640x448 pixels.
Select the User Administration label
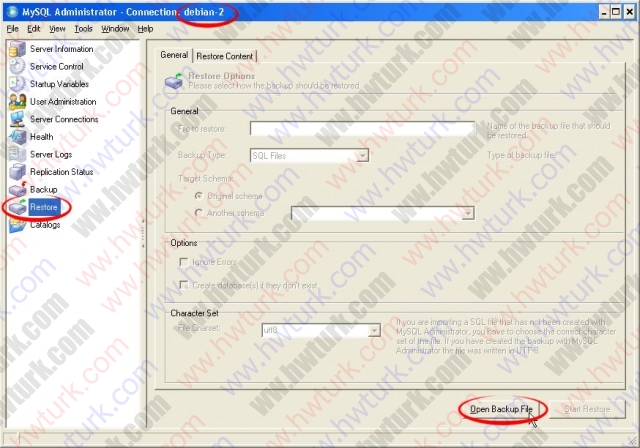tap(63, 102)
